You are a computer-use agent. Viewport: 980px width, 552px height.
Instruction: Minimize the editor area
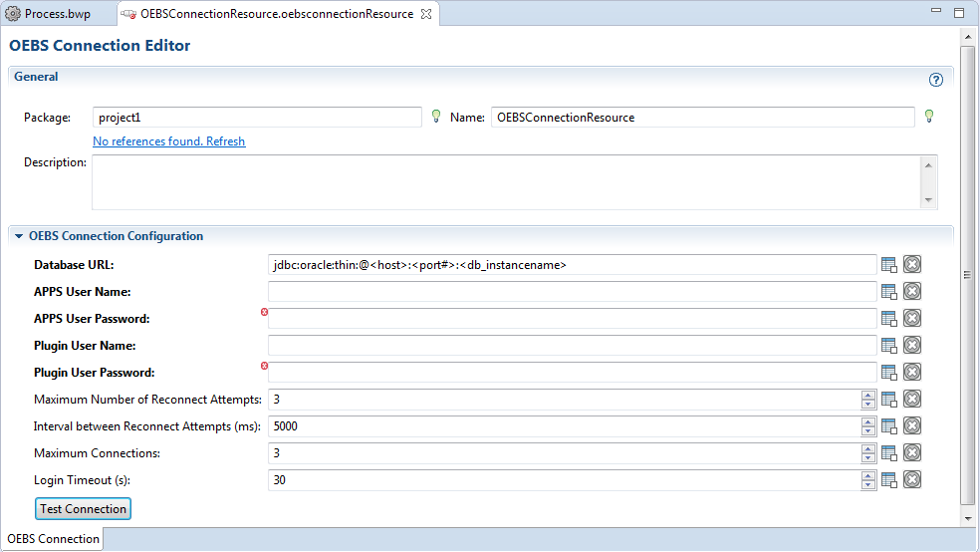click(935, 11)
